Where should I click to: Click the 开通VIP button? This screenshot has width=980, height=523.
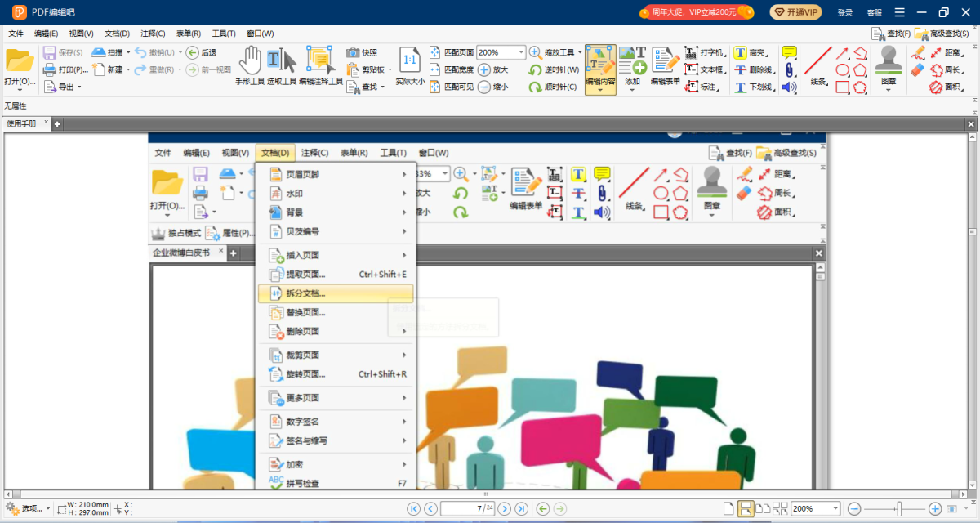(x=795, y=12)
